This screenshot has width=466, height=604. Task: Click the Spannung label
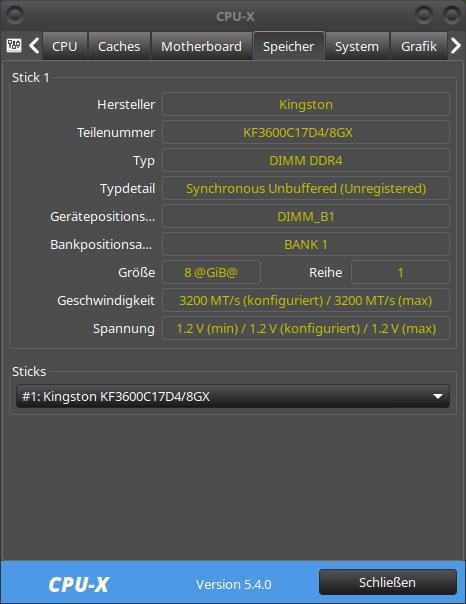click(x=124, y=329)
